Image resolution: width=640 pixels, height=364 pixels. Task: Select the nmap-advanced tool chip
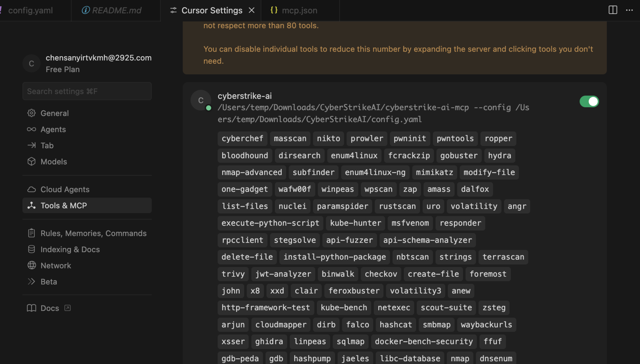pos(252,172)
